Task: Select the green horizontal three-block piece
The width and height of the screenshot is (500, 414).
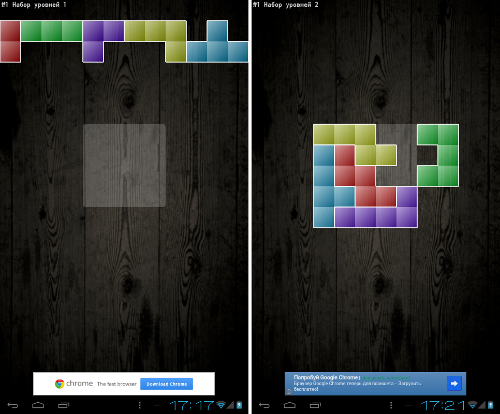Action: point(51,31)
